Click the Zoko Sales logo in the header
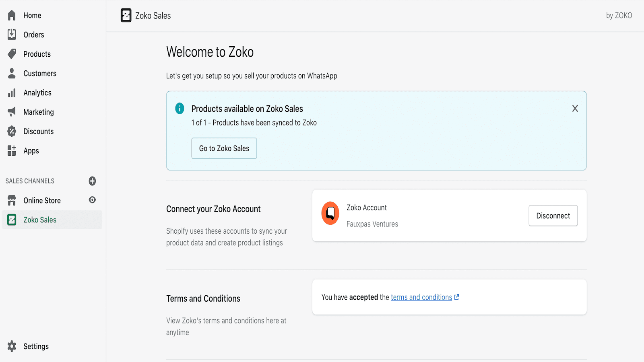 [127, 15]
